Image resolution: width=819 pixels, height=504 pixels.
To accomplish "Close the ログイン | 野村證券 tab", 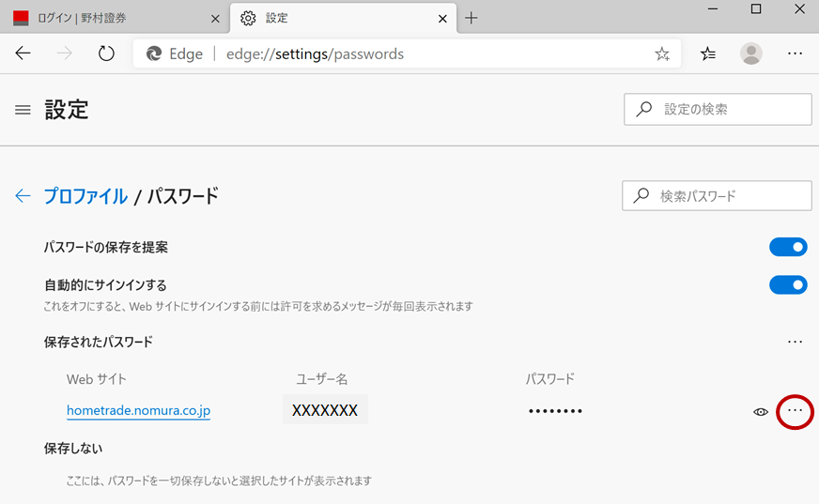I will [x=215, y=19].
